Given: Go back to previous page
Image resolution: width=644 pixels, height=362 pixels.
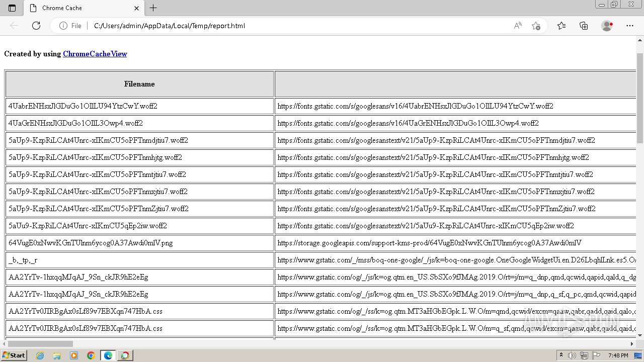Looking at the screenshot, I should pyautogui.click(x=14, y=26).
